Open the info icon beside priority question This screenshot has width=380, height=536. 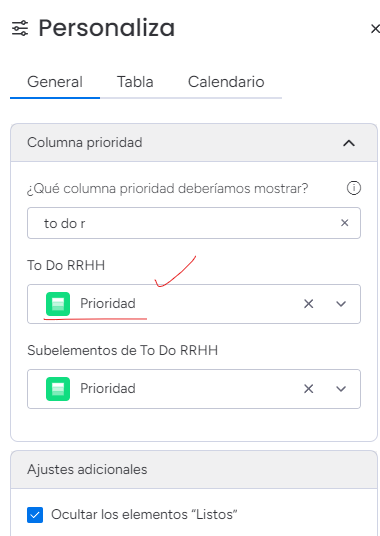click(354, 188)
